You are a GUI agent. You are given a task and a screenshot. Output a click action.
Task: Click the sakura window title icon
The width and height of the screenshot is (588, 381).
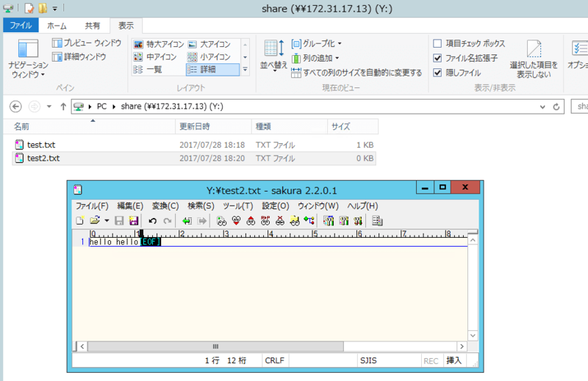78,189
